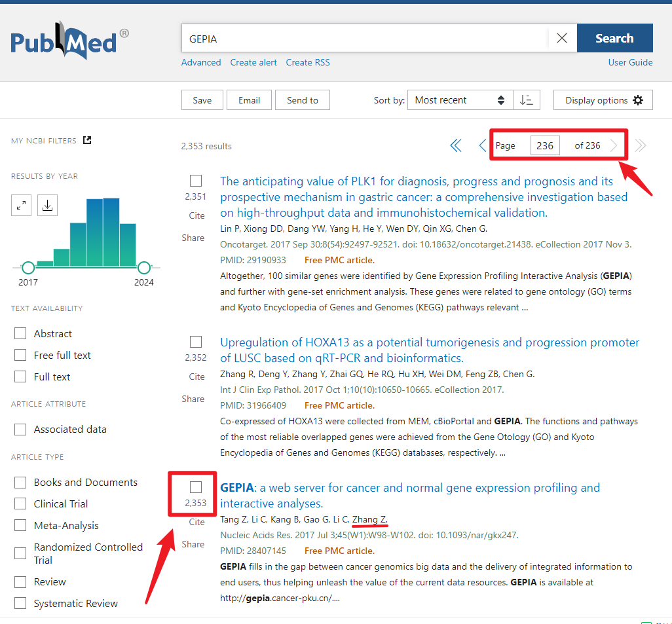
Task: Cite the HOXA13 article
Action: tap(196, 376)
